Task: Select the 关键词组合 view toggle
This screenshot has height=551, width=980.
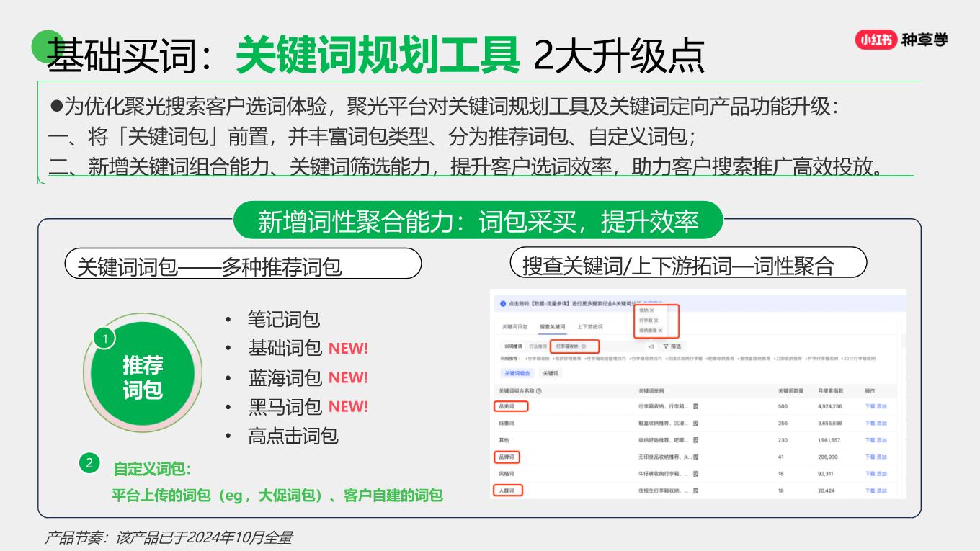Action: (x=517, y=373)
